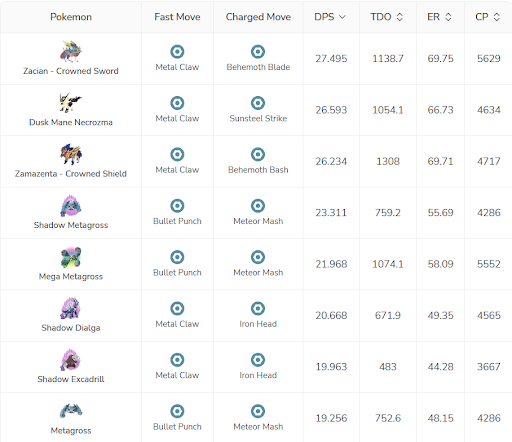This screenshot has height=442, width=512.
Task: Click steel type icon above Sunsteel Strike
Action: pyautogui.click(x=258, y=103)
